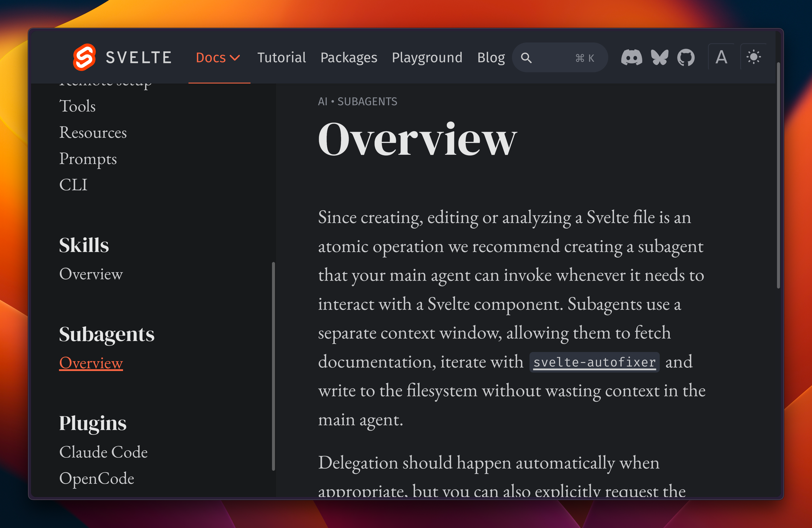Open the Discord community icon
Viewport: 812px width, 528px height.
[x=631, y=57]
